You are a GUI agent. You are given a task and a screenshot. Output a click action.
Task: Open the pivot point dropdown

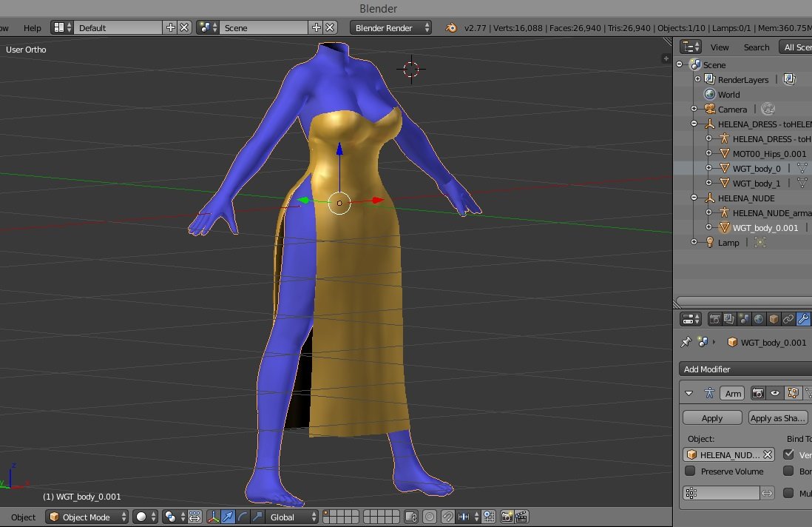pos(175,517)
